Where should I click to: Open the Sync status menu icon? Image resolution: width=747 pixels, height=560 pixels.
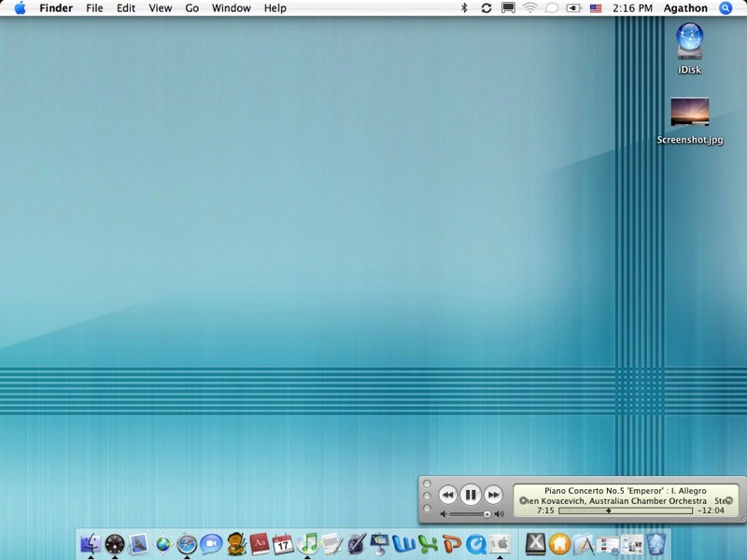click(486, 8)
